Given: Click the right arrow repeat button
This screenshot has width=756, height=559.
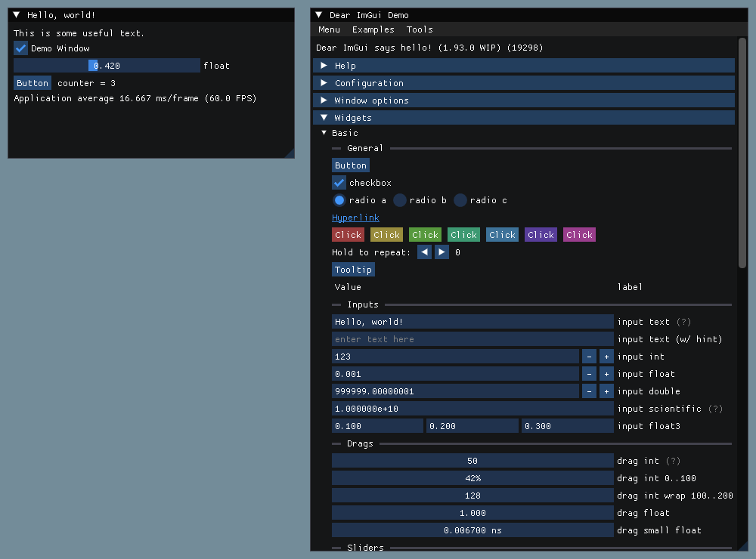Looking at the screenshot, I should pyautogui.click(x=442, y=252).
